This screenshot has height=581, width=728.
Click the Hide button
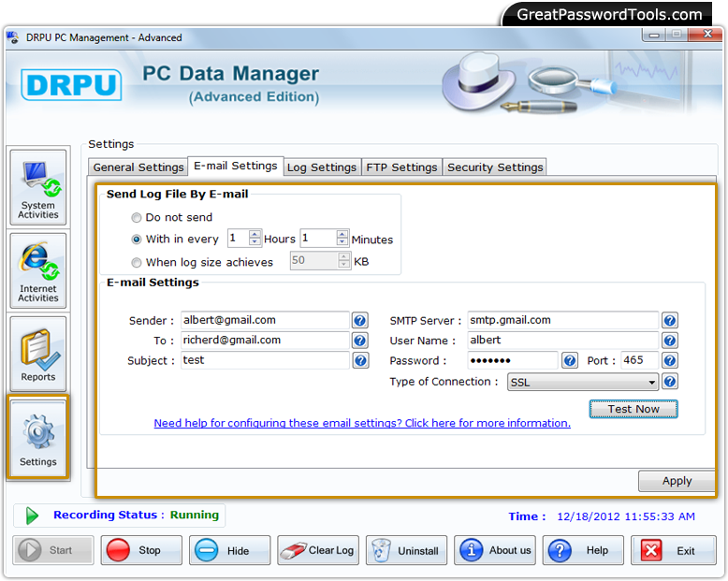click(230, 550)
